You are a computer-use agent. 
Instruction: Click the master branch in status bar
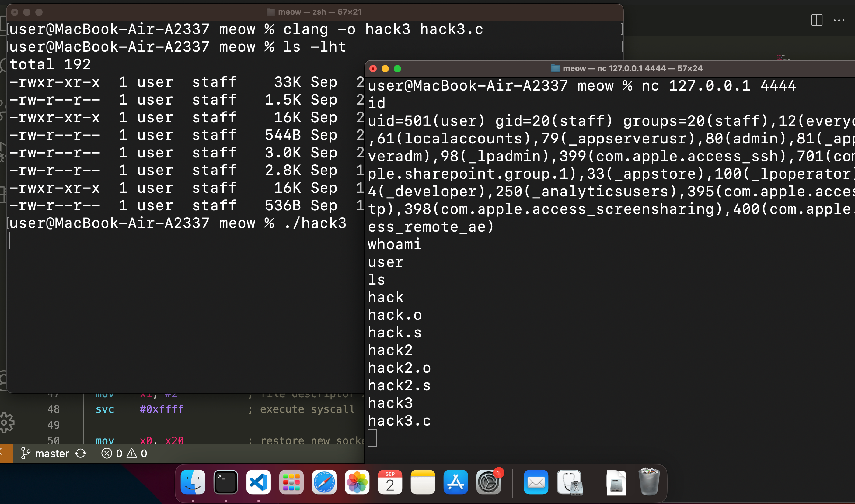(45, 454)
